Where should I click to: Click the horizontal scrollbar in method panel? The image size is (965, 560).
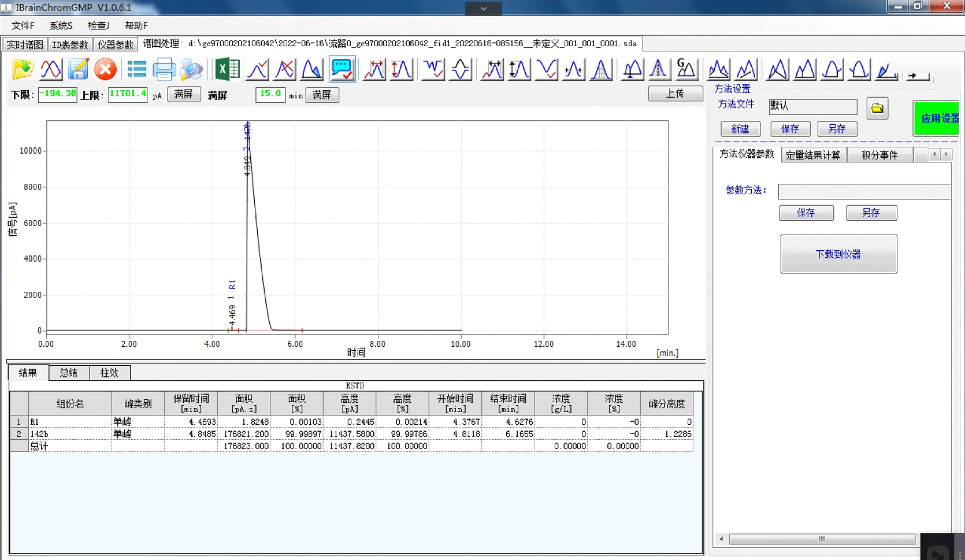821,539
